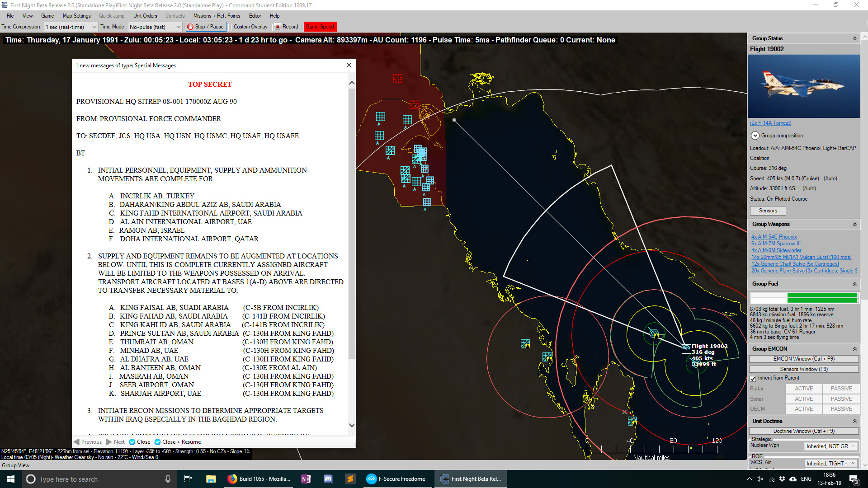Click Close + Resume in the message window
This screenshot has height=488, width=868.
click(177, 442)
